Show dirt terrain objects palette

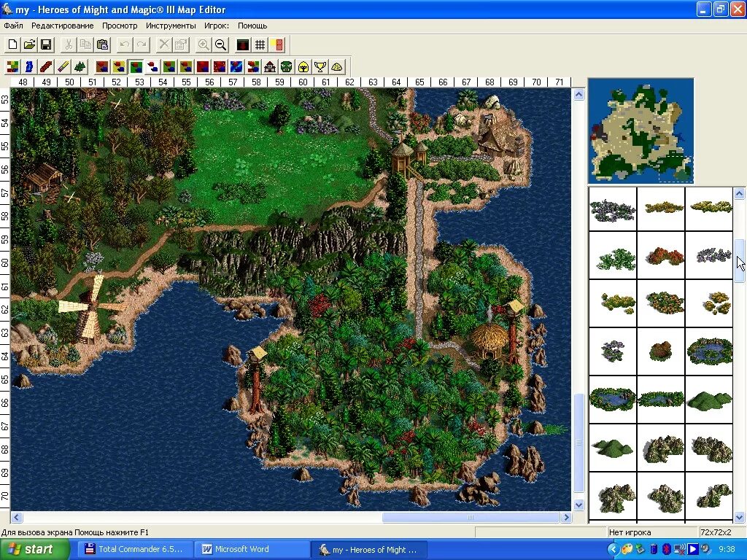tap(102, 66)
